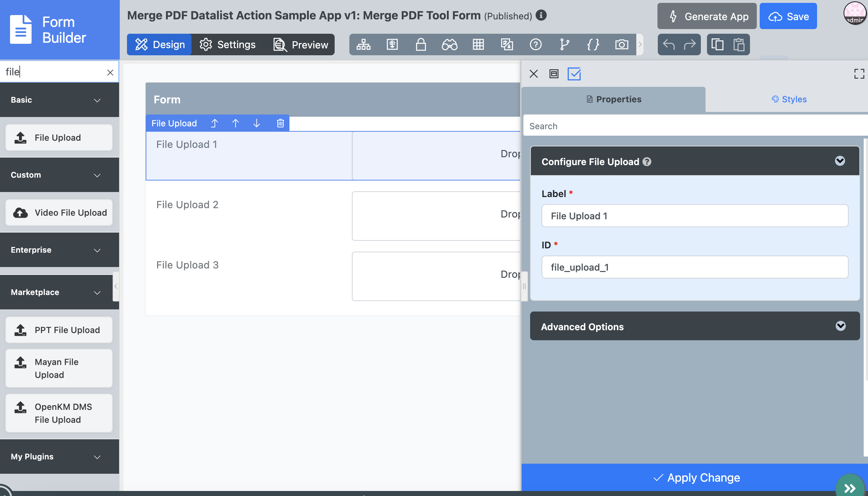Click the camera screenshot icon in toolbar
868x496 pixels.
pyautogui.click(x=622, y=45)
